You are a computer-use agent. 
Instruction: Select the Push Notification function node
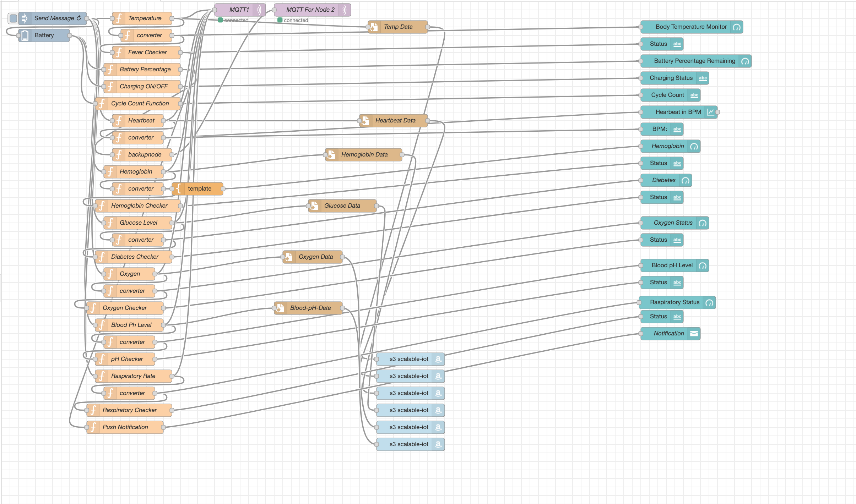[125, 427]
